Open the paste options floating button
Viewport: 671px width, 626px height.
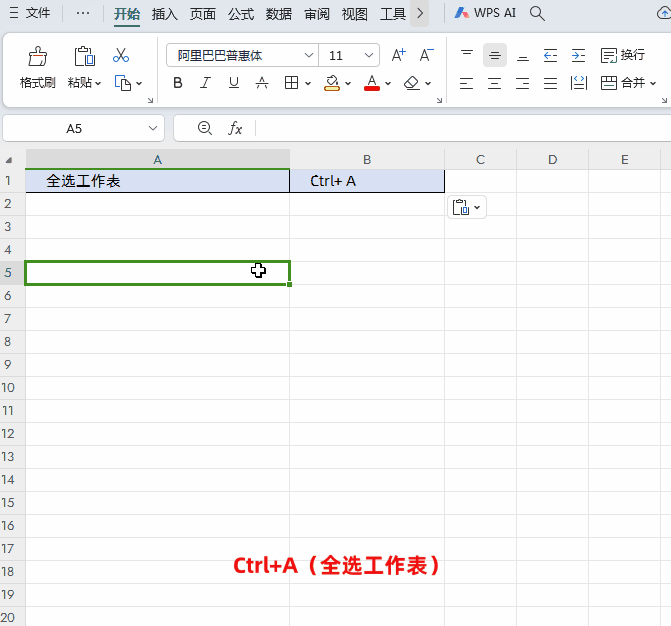tap(467, 208)
